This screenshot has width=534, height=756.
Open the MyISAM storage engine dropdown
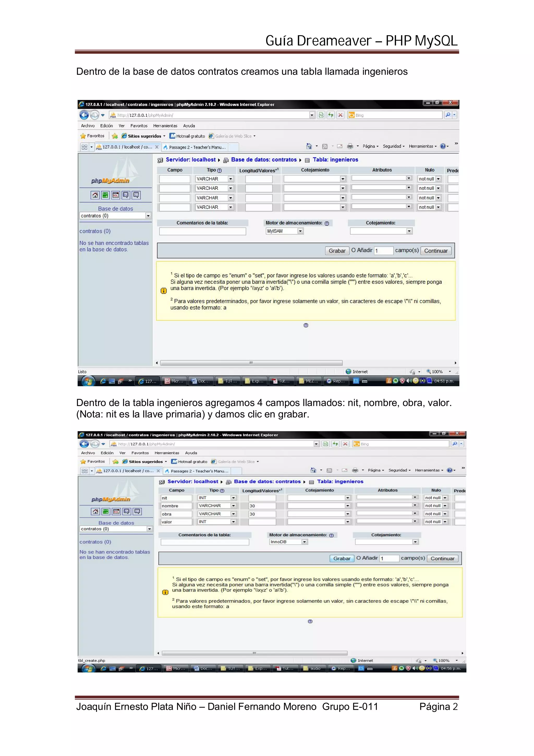click(300, 231)
